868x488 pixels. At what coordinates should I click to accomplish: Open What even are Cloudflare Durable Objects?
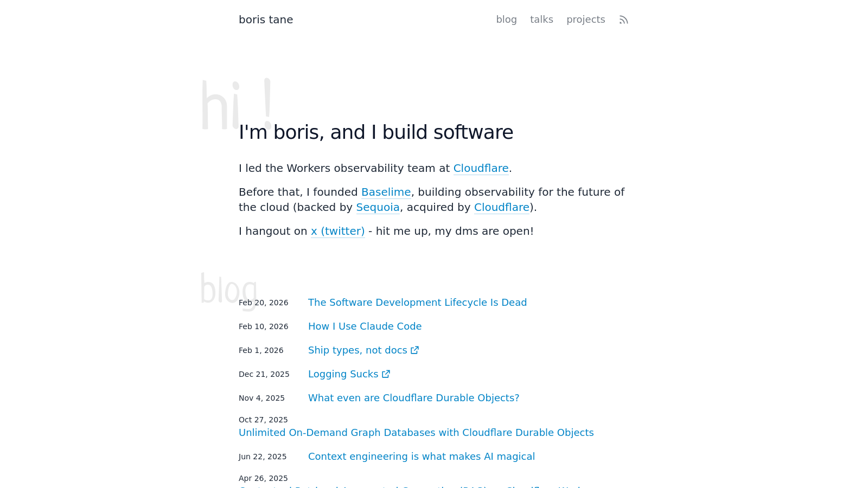click(413, 398)
